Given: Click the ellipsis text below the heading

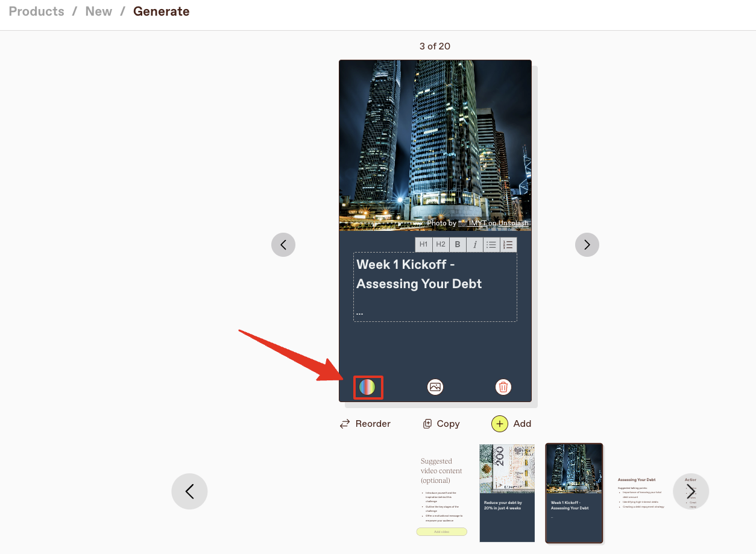Looking at the screenshot, I should point(360,312).
